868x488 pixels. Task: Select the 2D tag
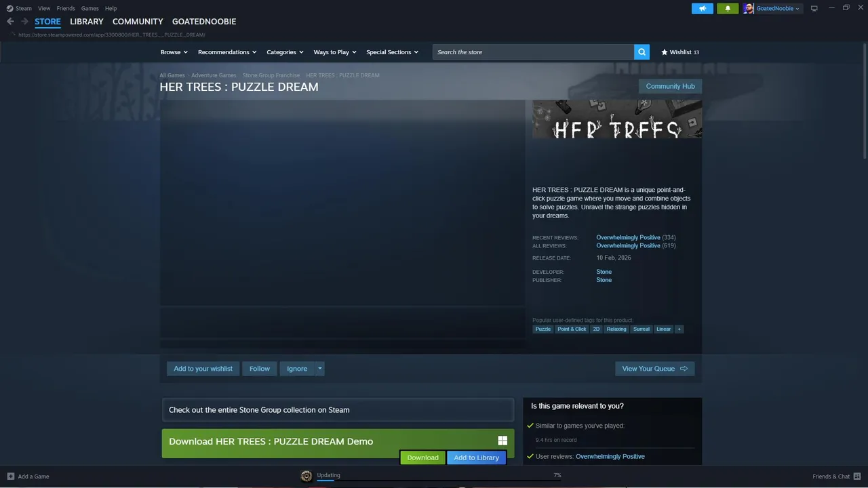click(596, 329)
